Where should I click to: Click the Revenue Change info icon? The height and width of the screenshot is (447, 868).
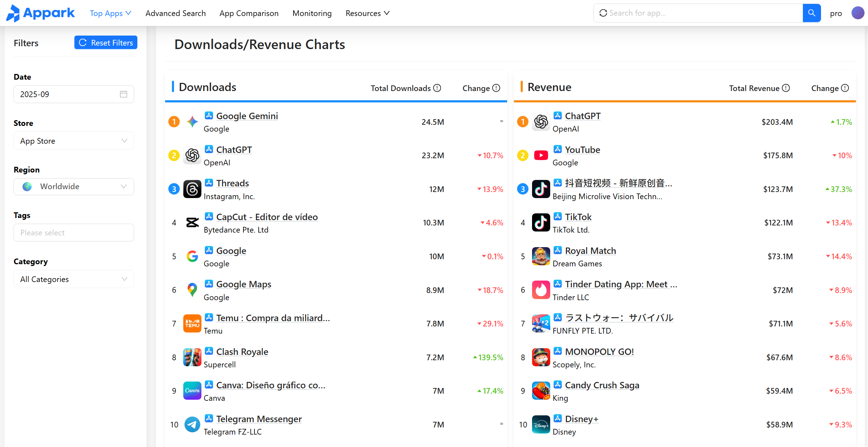[845, 88]
